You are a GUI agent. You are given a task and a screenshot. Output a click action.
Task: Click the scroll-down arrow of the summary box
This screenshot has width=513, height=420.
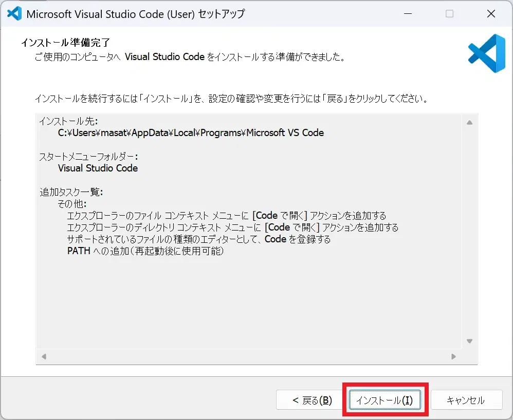click(x=469, y=340)
